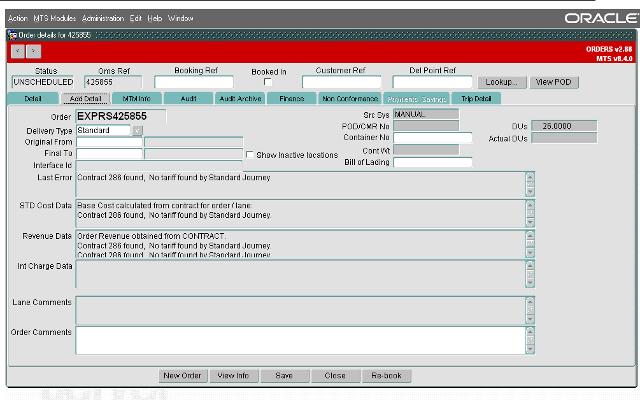Click scroll down arrow of Lane Comments box
Screen dimensions: 640x400
coord(530,319)
